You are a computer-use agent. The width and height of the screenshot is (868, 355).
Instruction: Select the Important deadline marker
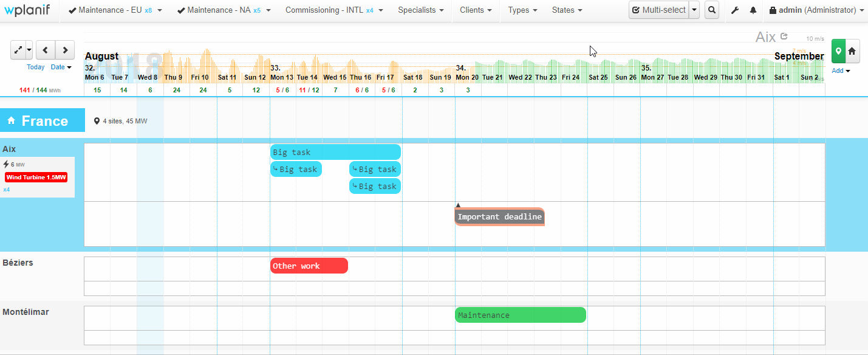tap(499, 217)
